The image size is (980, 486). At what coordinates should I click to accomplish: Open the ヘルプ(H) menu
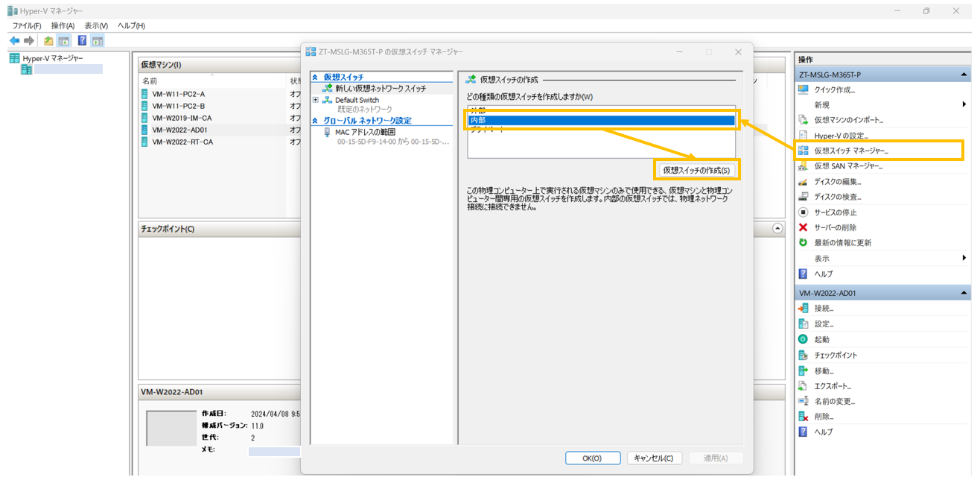[x=131, y=25]
